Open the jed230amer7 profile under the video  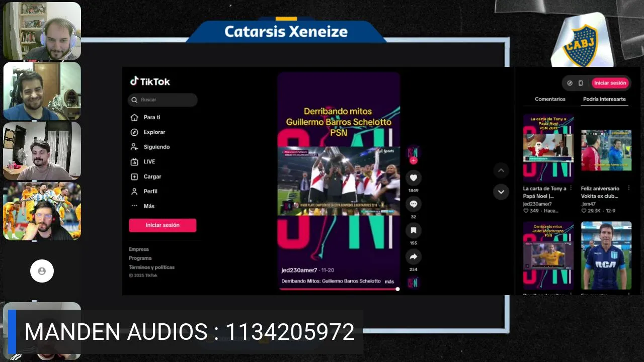point(299,270)
